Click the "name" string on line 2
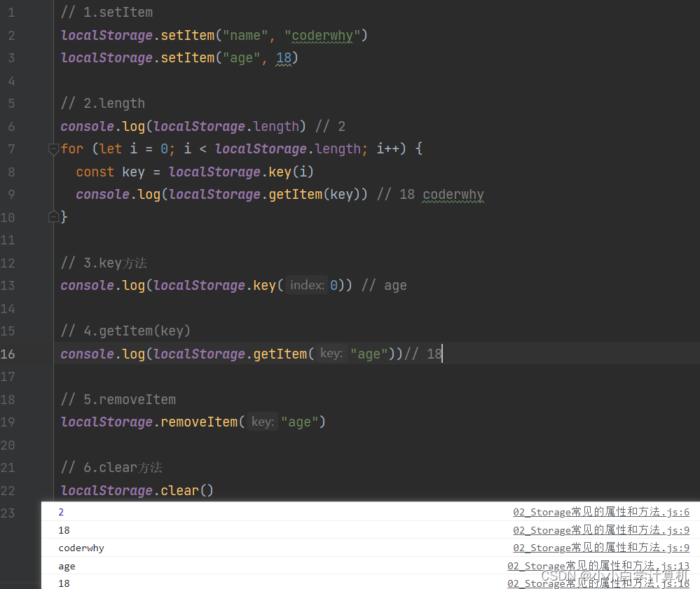 245,35
